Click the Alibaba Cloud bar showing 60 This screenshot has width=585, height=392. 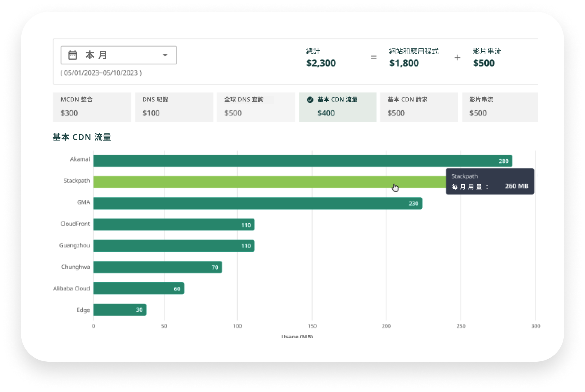(x=139, y=288)
